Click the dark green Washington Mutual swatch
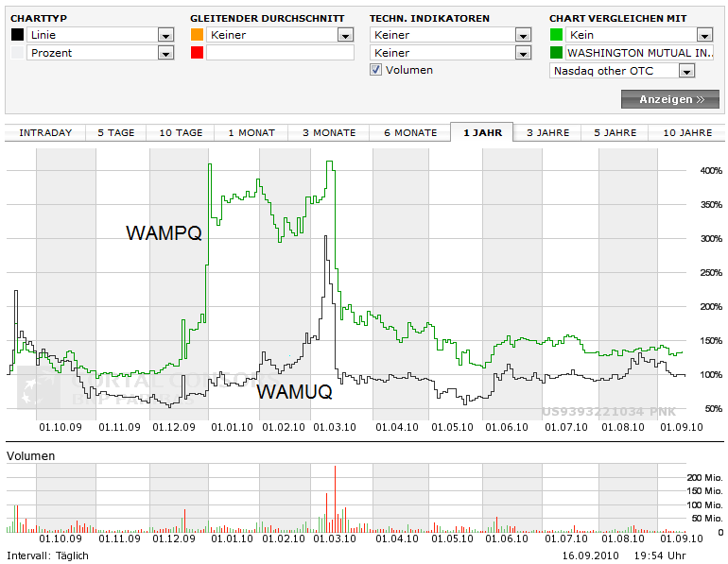728x564 pixels. coord(556,53)
